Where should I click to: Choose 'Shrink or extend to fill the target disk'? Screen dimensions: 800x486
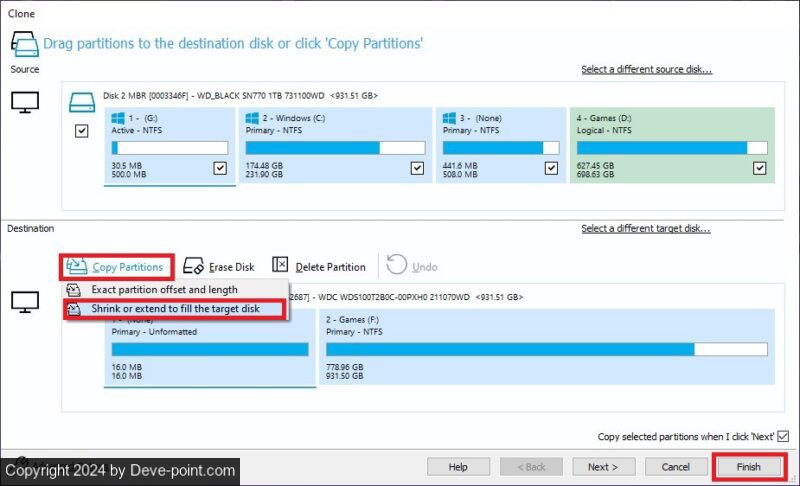pos(175,309)
